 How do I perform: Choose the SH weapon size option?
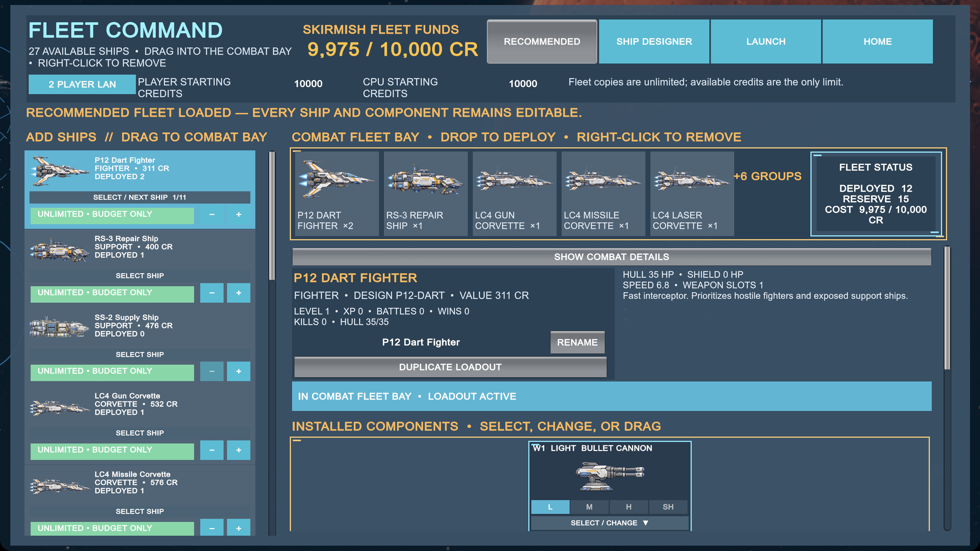coord(668,507)
